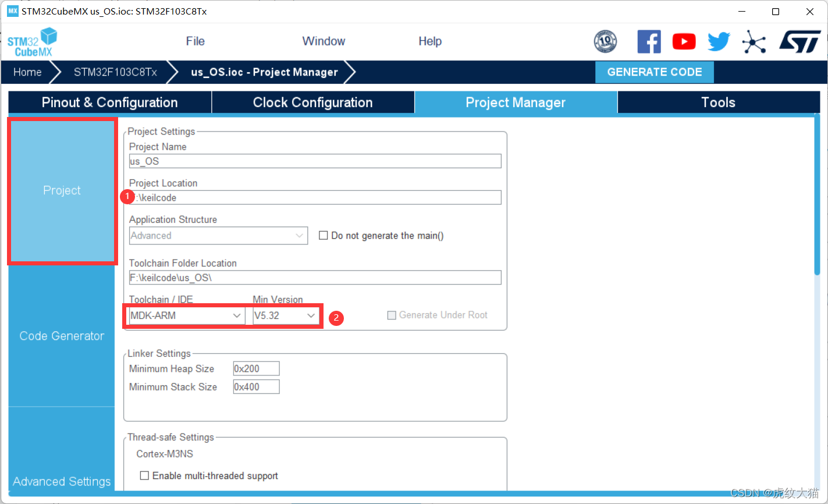828x504 pixels.
Task: Open the 10 years anniversary badge icon
Action: (x=605, y=41)
